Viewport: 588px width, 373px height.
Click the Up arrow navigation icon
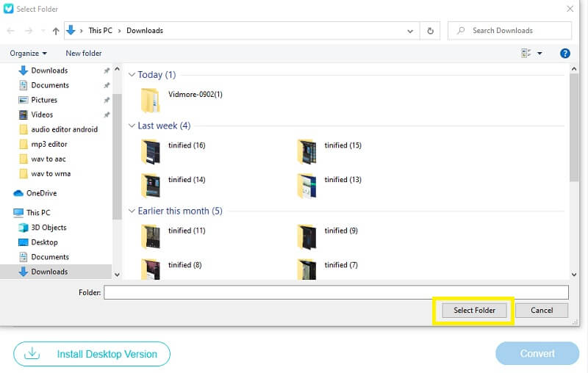pos(56,31)
